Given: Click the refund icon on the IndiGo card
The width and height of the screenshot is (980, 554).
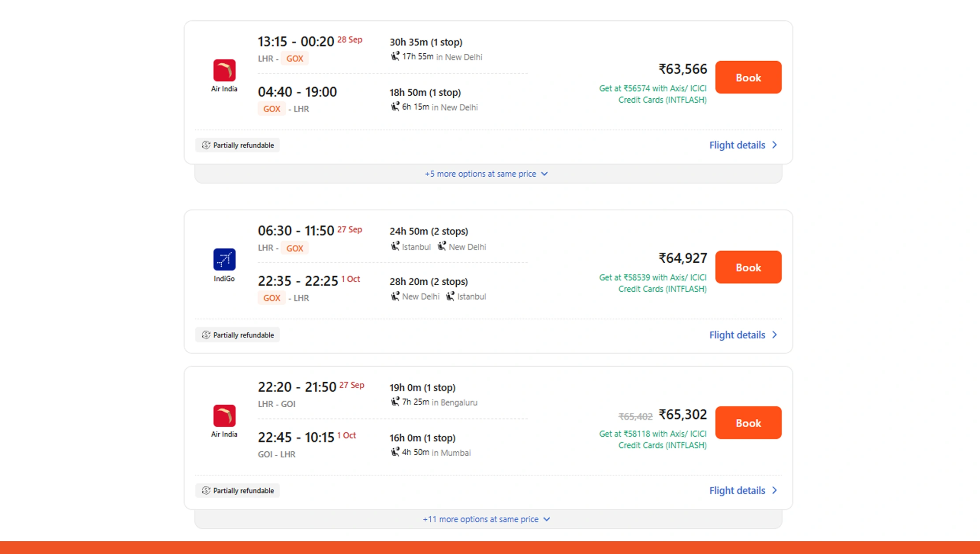Looking at the screenshot, I should (205, 335).
